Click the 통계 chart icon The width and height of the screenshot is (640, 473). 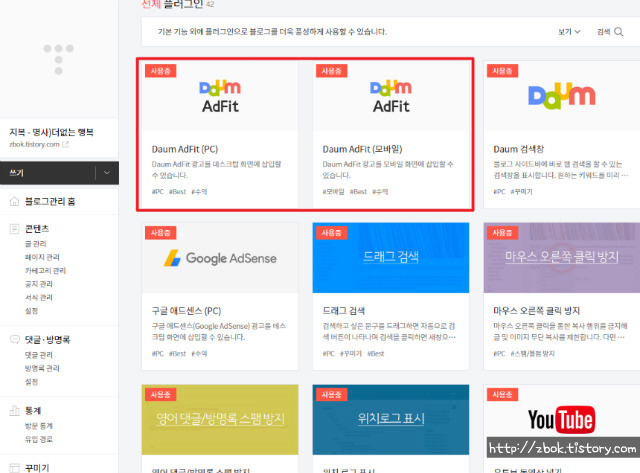[x=14, y=411]
